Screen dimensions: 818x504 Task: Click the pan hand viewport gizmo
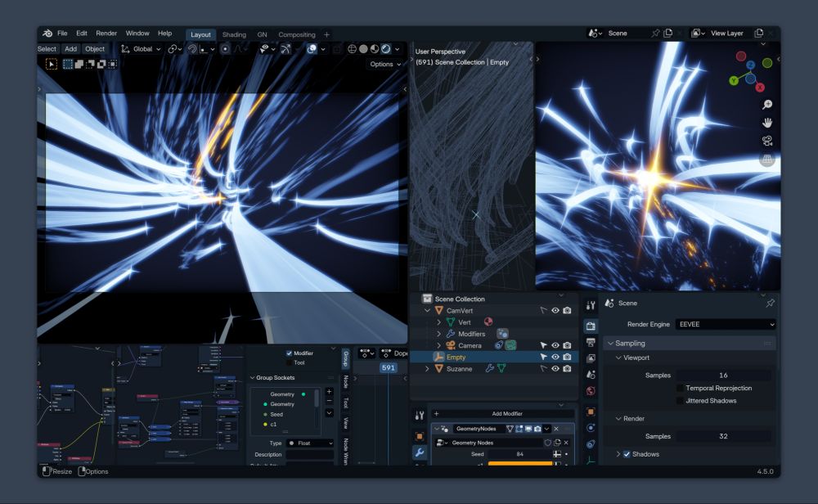(x=767, y=123)
